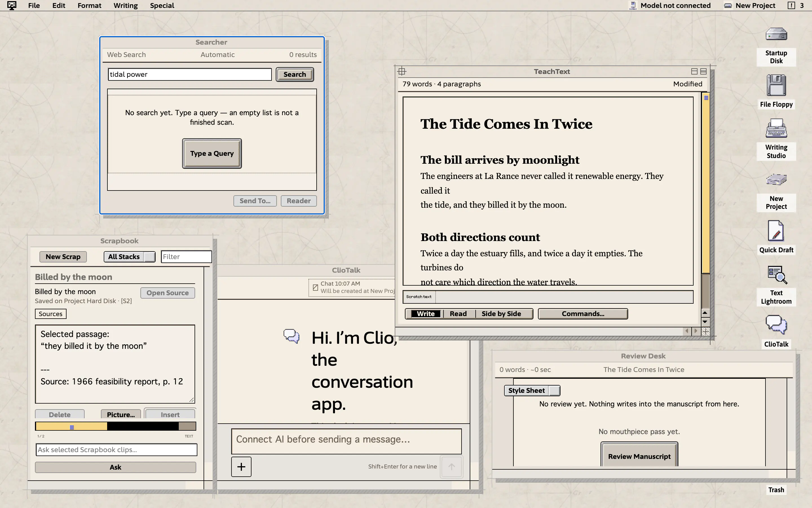The height and width of the screenshot is (508, 812).
Task: Click the black segment of Scrapbook clip slider
Action: [143, 426]
